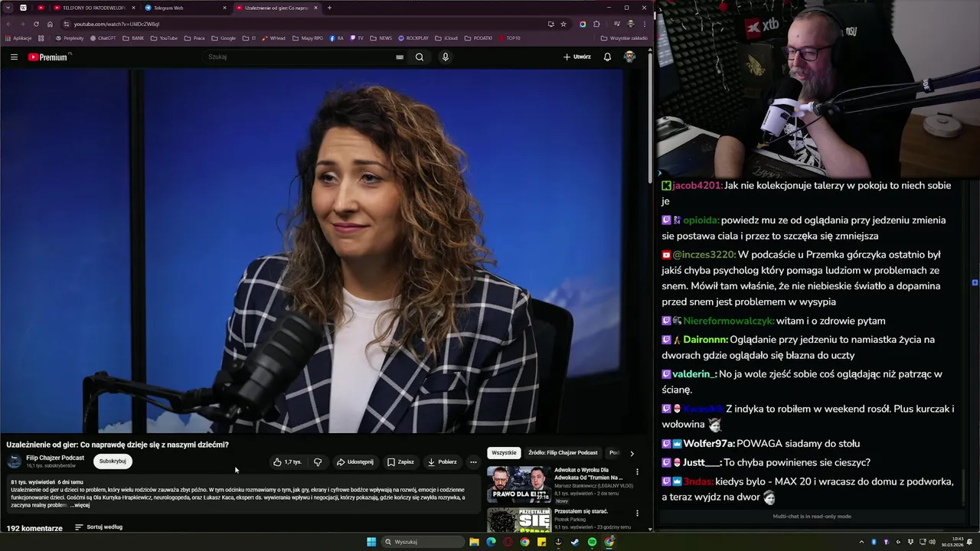Viewport: 980px width, 551px height.
Task: Click Utwórz create button
Action: pyautogui.click(x=577, y=57)
